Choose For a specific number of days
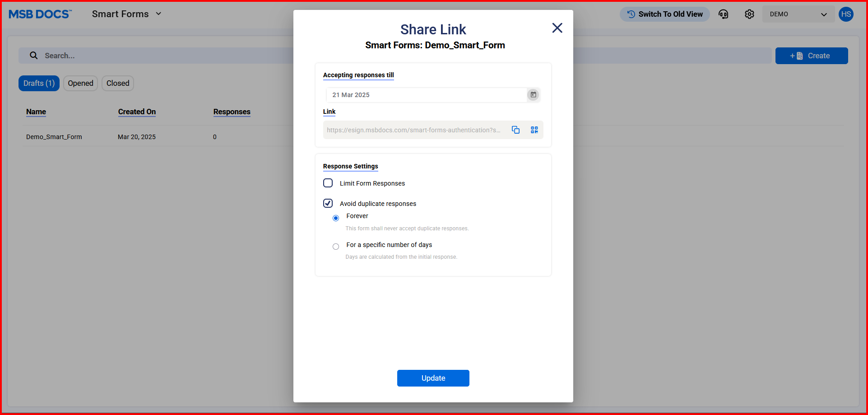868x415 pixels. click(x=336, y=247)
